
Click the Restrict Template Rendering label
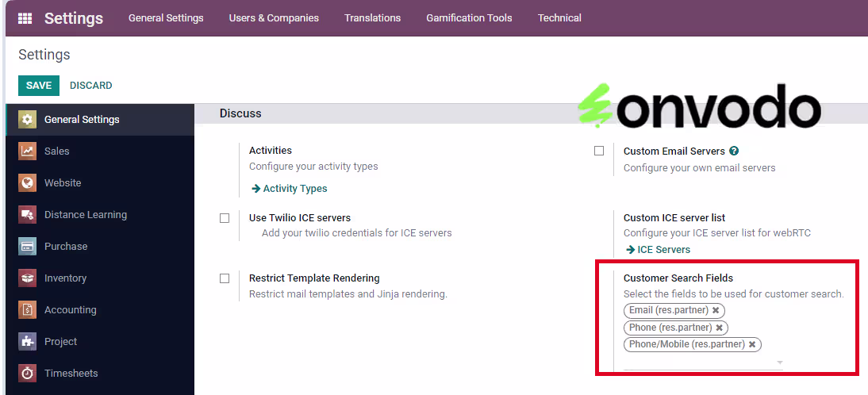pos(314,278)
